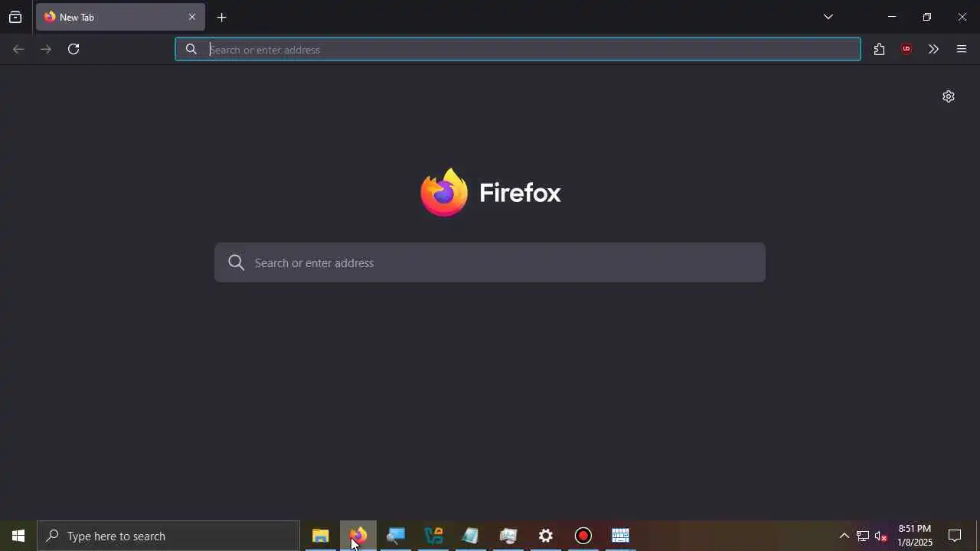Open the notepad-style taskbar app

click(470, 536)
